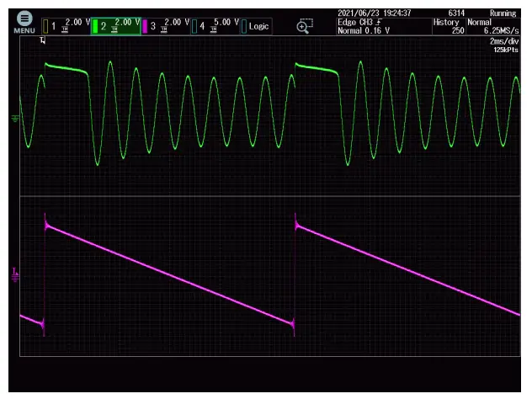532x399 pixels.
Task: Select channel 4 settings tab
Action: point(215,26)
